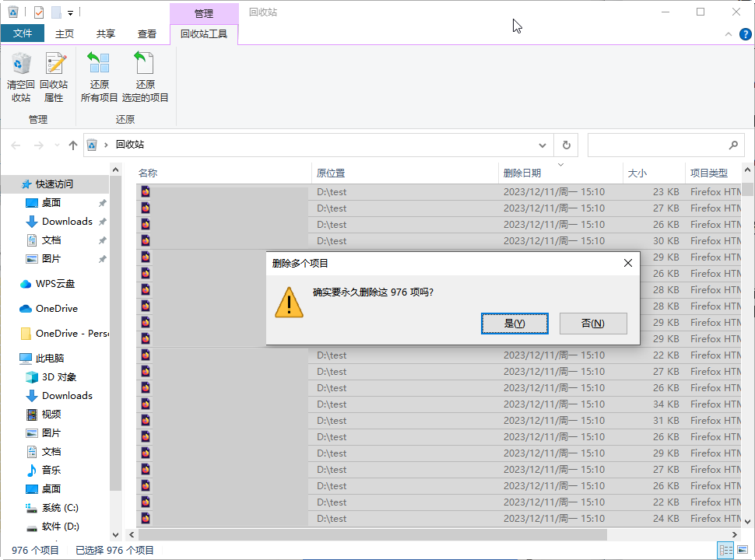Image resolution: width=755 pixels, height=560 pixels.
Task: Cancel deletion with the 否(N) button
Action: click(593, 324)
